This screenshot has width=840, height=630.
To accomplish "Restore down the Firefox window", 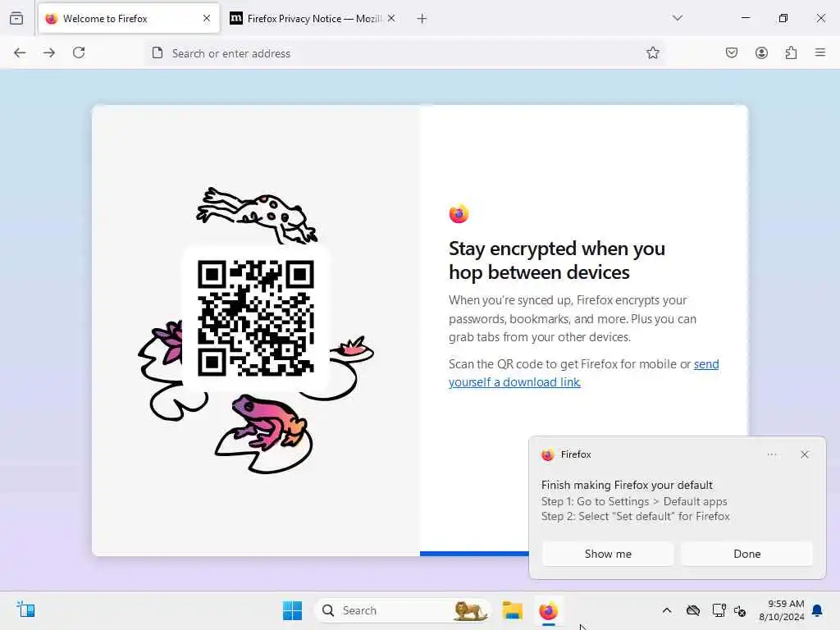I will 783,18.
